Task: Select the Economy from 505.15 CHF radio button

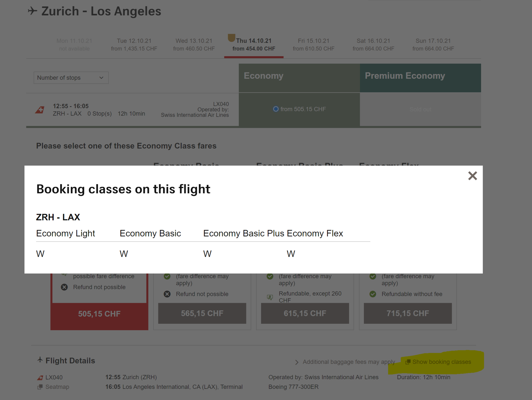Action: click(276, 109)
